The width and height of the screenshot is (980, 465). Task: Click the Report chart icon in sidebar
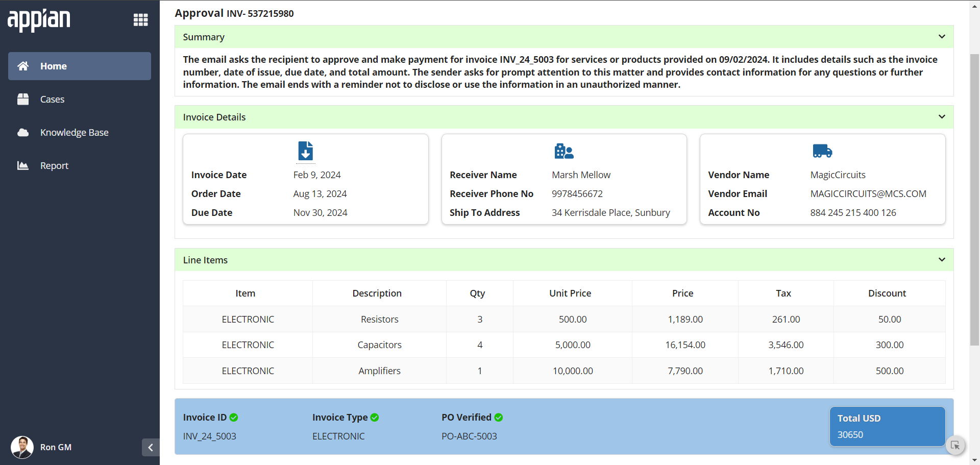click(23, 165)
